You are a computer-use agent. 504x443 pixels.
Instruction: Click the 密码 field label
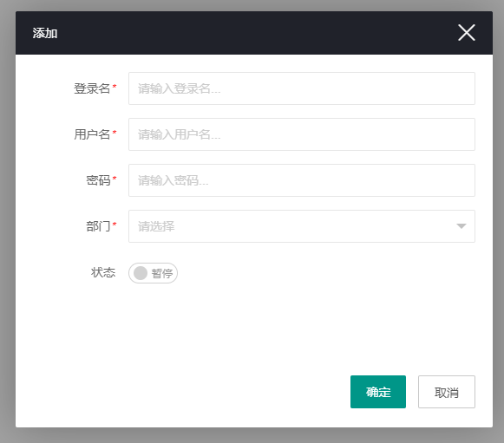point(98,180)
